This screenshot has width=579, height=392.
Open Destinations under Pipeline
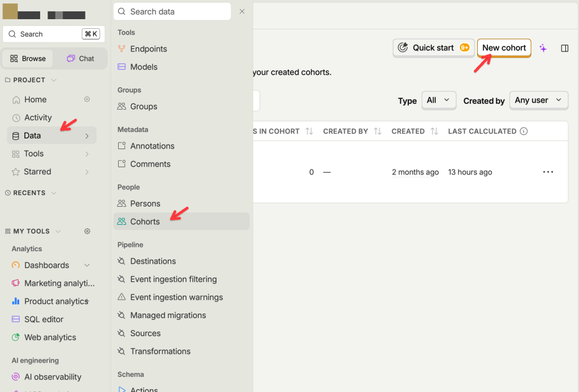pos(182,261)
